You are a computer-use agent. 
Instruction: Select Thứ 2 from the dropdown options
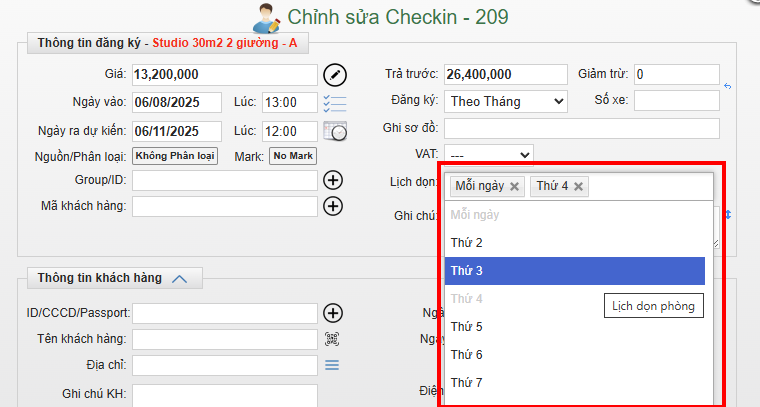pyautogui.click(x=575, y=243)
